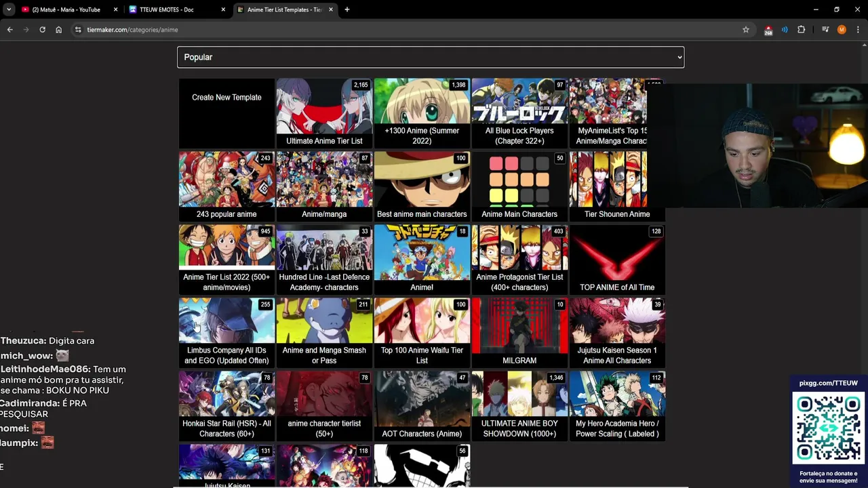Open 243 popular anime template

coord(226,186)
